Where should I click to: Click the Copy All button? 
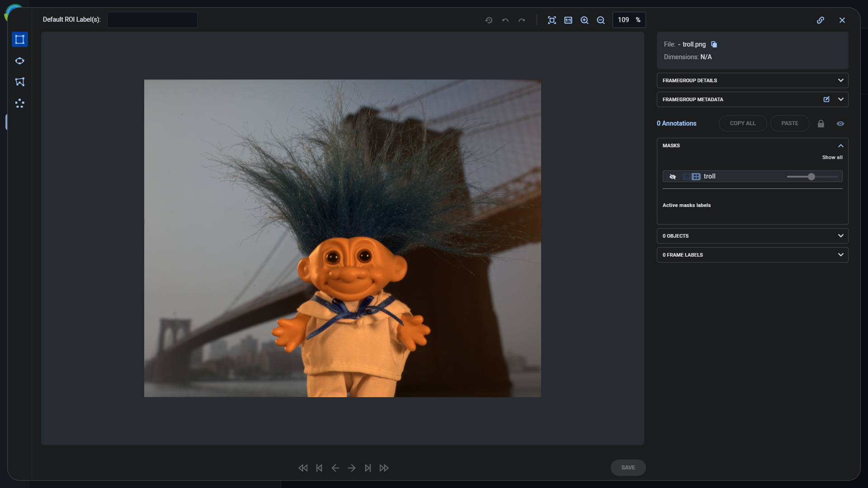click(742, 123)
